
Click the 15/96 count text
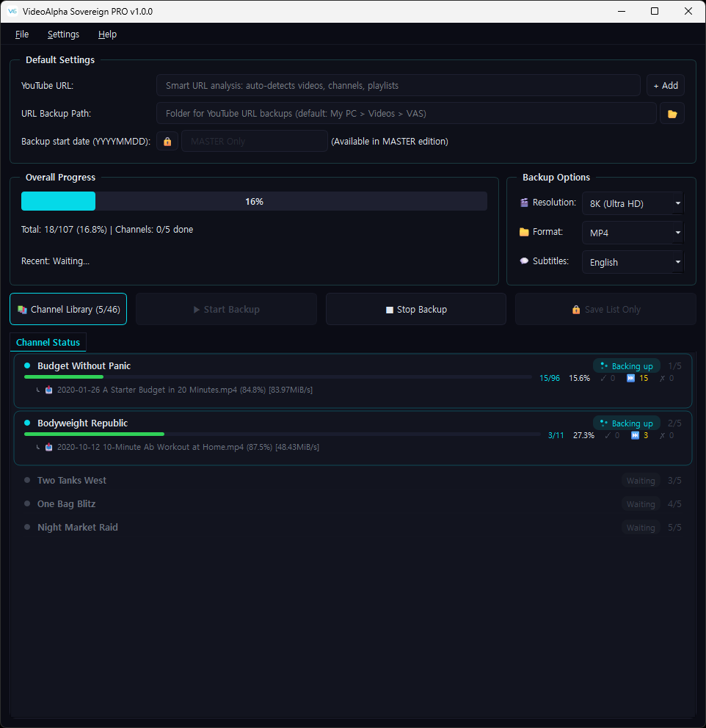(x=550, y=378)
